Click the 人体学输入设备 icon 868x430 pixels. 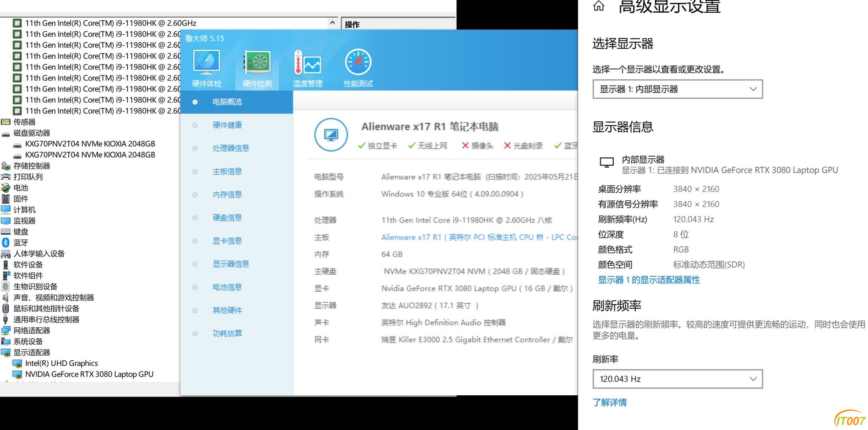pos(6,254)
